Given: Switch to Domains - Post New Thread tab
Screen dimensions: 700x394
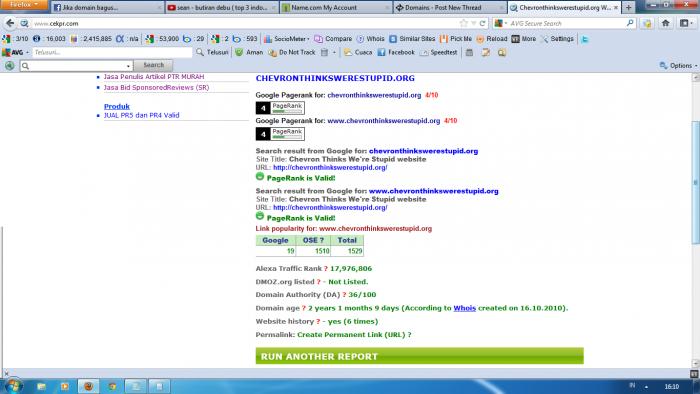Looking at the screenshot, I should [x=450, y=8].
